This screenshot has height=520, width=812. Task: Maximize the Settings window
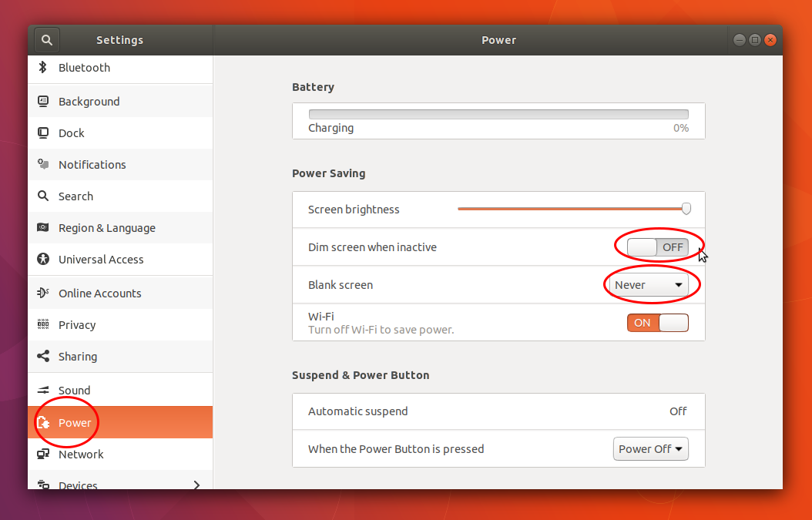755,40
